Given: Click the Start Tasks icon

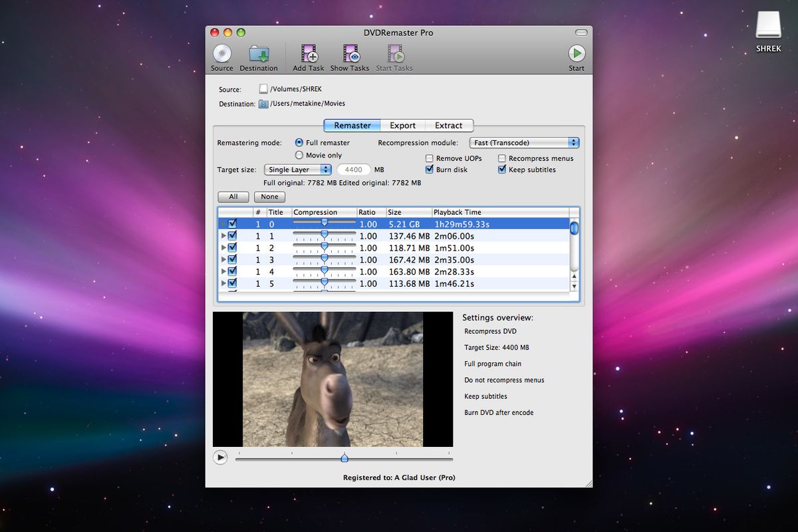Looking at the screenshot, I should pos(394,52).
